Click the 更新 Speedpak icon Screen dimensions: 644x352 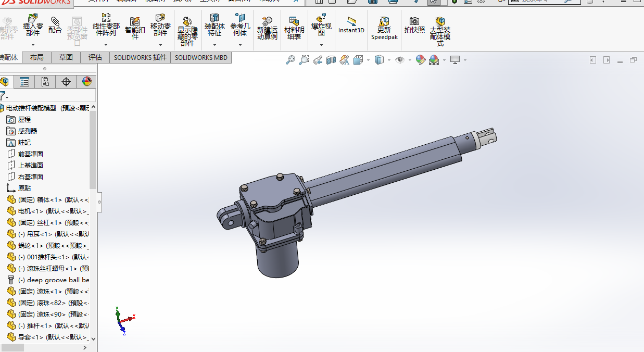[x=384, y=21]
